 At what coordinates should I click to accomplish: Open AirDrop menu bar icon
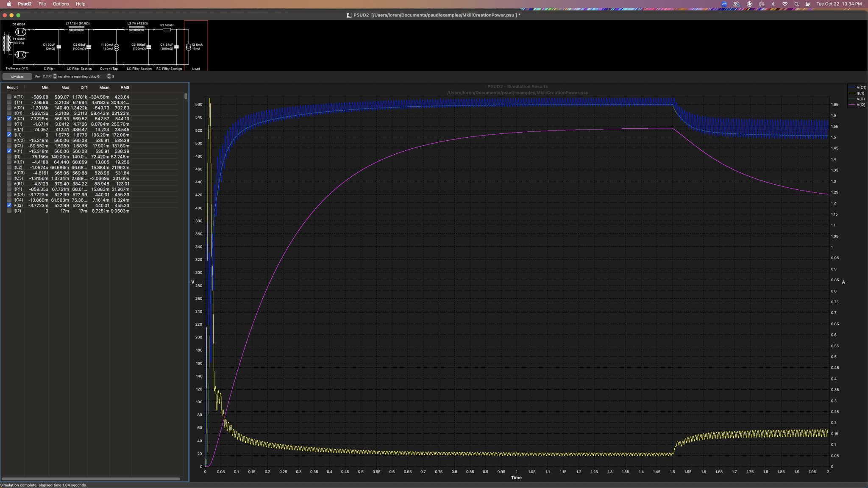click(x=762, y=4)
